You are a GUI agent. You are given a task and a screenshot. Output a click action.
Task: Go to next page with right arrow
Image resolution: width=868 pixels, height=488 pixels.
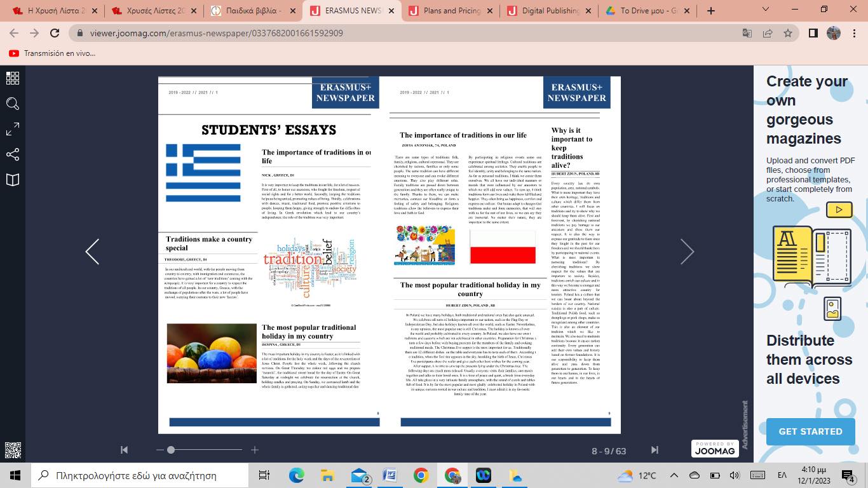coord(687,252)
